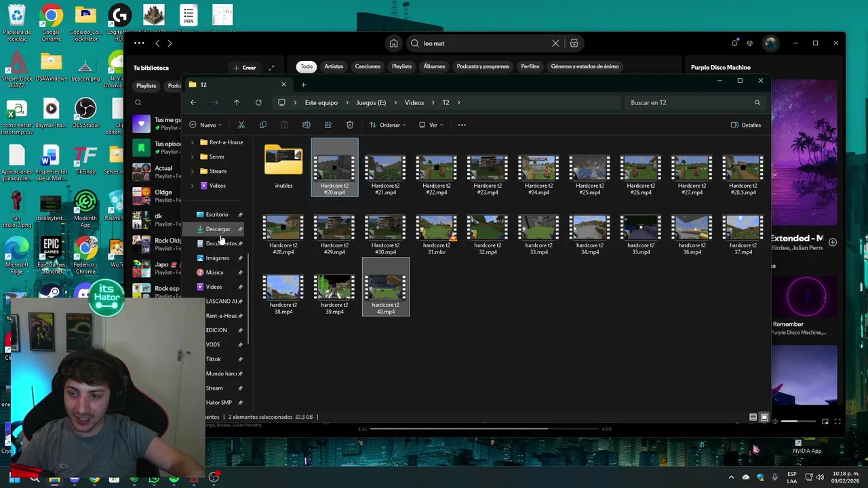Expand the Videos tree node in sidebar
This screenshot has width=868, height=488.
click(x=193, y=186)
